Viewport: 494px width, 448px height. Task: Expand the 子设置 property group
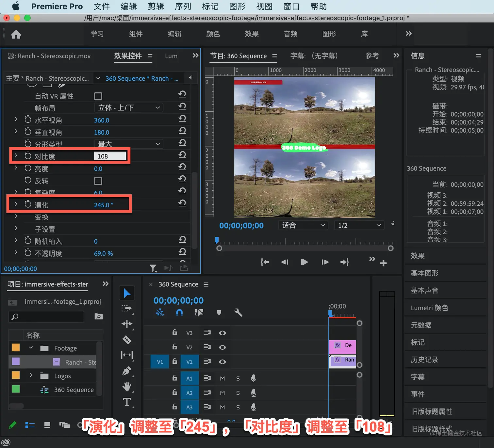[16, 228]
